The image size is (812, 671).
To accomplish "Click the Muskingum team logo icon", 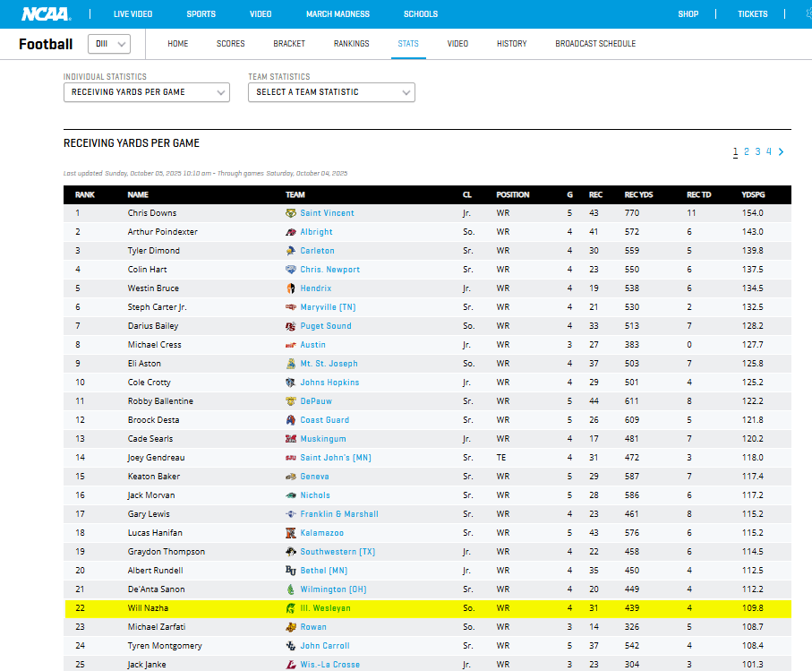I will click(291, 439).
